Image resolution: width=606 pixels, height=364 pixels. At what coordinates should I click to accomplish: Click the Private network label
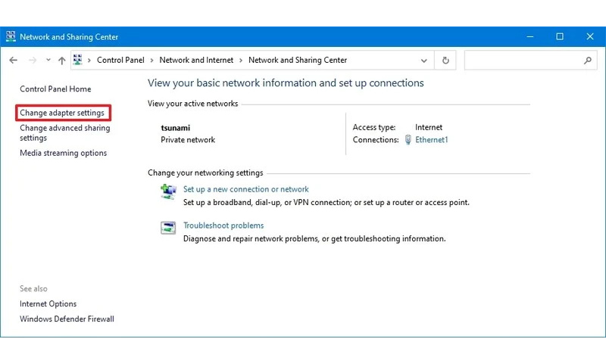pyautogui.click(x=188, y=140)
